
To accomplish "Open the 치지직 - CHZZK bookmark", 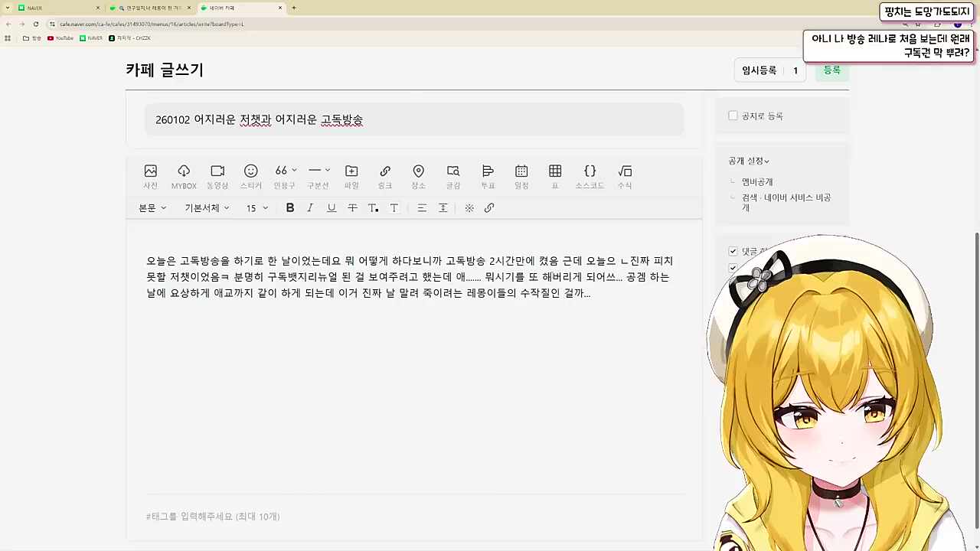I will 129,38.
